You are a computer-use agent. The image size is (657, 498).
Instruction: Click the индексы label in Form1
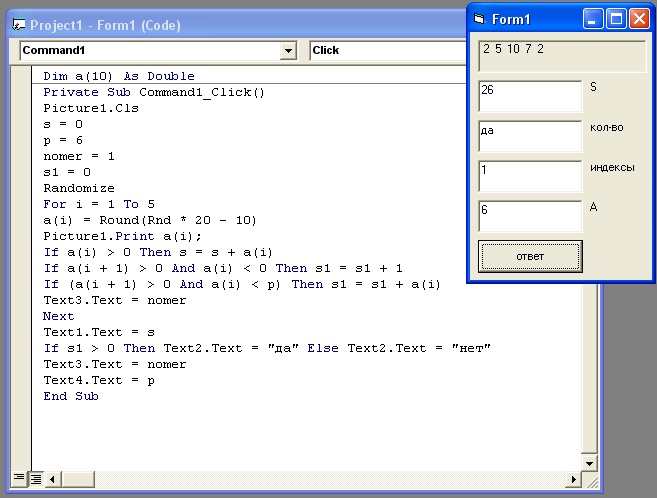click(x=612, y=167)
